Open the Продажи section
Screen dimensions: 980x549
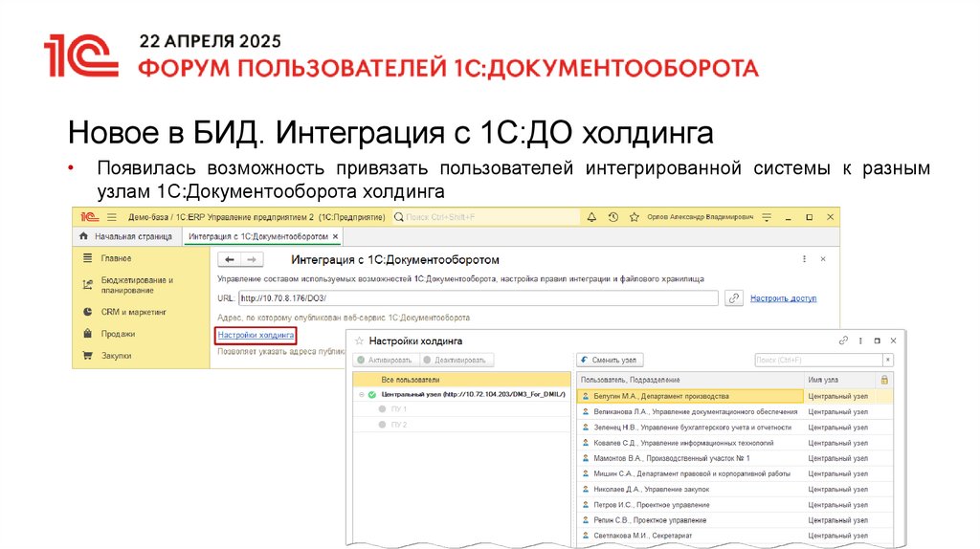pos(118,334)
